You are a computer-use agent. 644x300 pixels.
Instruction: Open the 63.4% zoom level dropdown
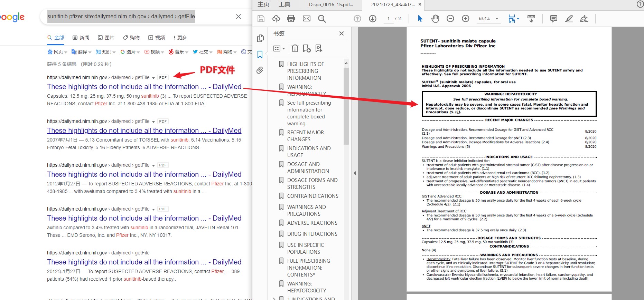pyautogui.click(x=497, y=19)
